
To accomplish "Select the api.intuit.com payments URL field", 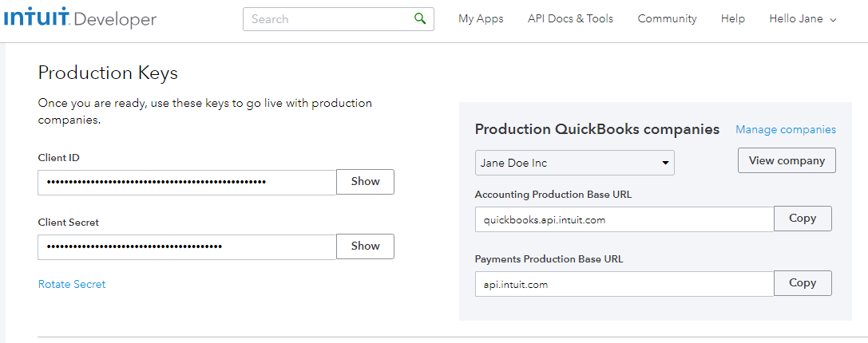I will point(624,284).
